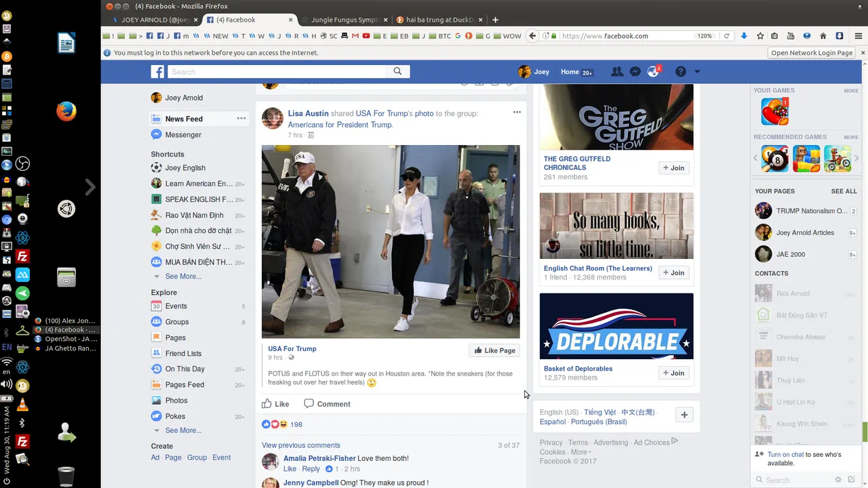
Task: Select OpenShot window in task list
Action: tap(66, 339)
